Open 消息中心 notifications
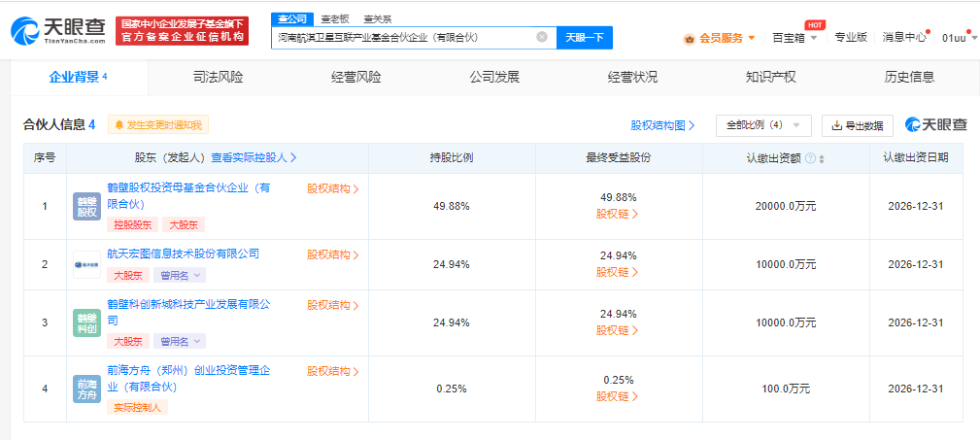The image size is (980, 440). click(x=904, y=37)
